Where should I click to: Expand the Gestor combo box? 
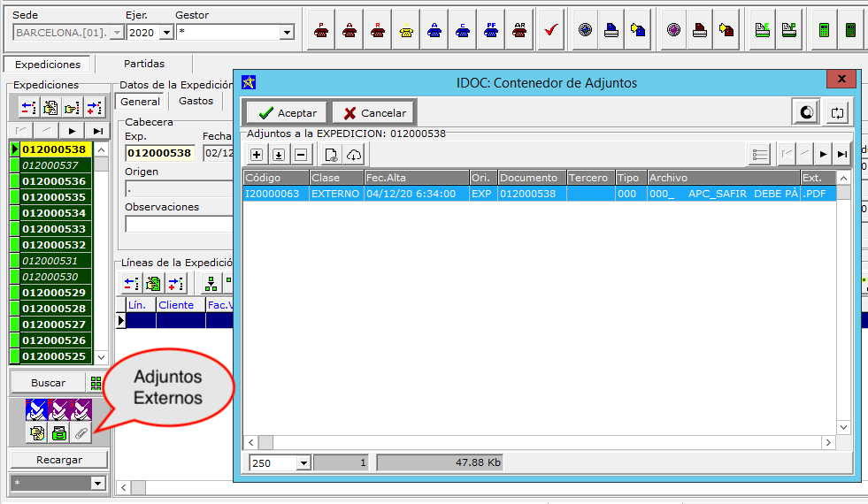pos(286,33)
